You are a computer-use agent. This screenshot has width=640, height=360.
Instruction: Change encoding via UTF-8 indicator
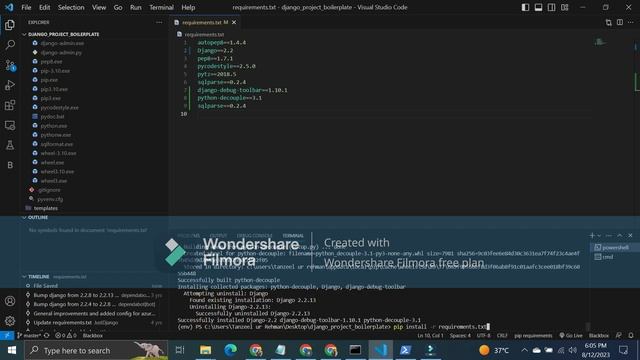pos(484,336)
